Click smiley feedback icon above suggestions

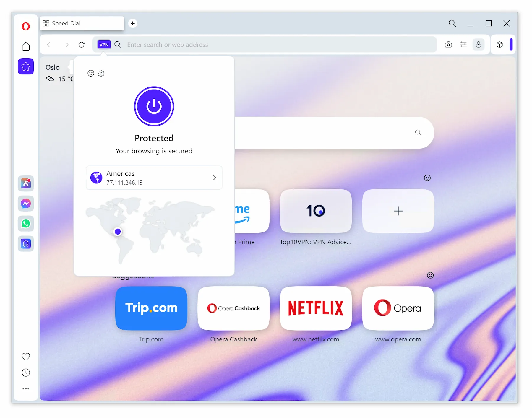coord(430,275)
